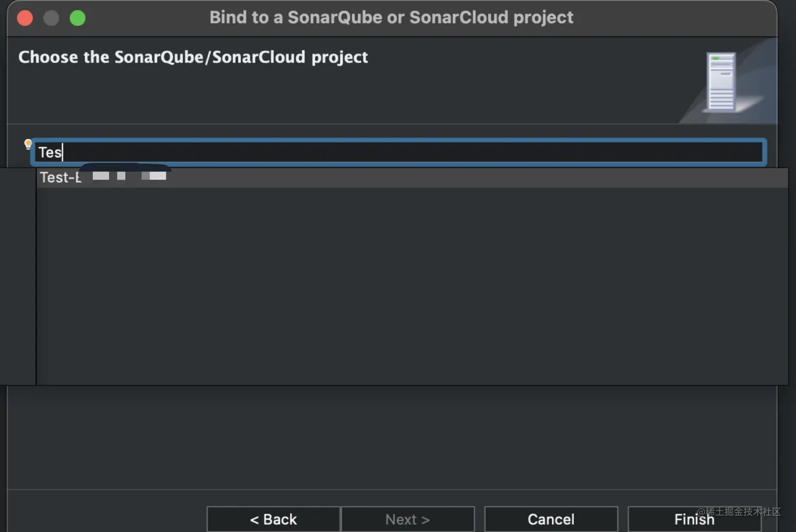Go to previous step with Back

point(273,519)
